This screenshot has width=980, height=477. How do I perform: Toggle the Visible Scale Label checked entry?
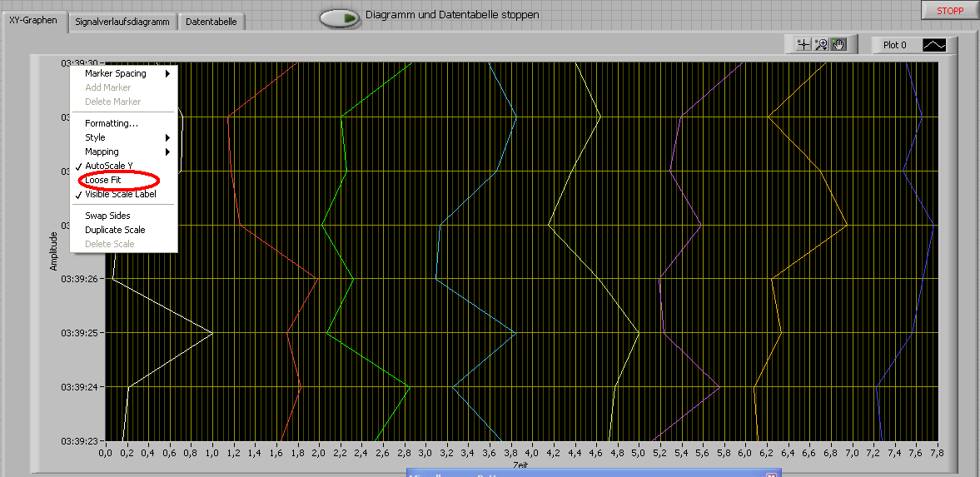(x=124, y=194)
